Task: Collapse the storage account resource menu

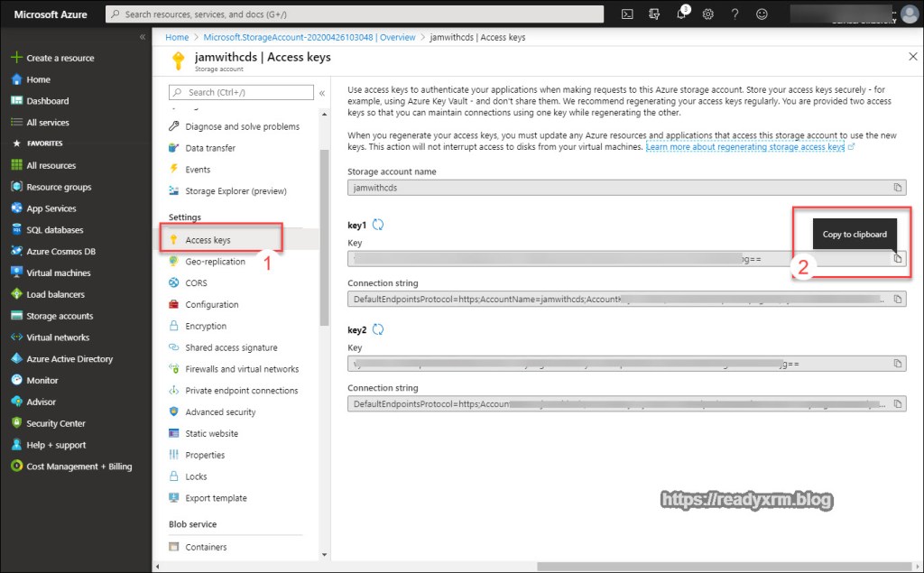Action: pyautogui.click(x=322, y=92)
